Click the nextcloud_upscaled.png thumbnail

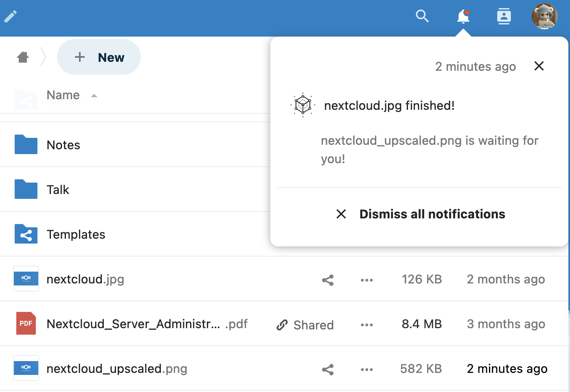(x=26, y=368)
